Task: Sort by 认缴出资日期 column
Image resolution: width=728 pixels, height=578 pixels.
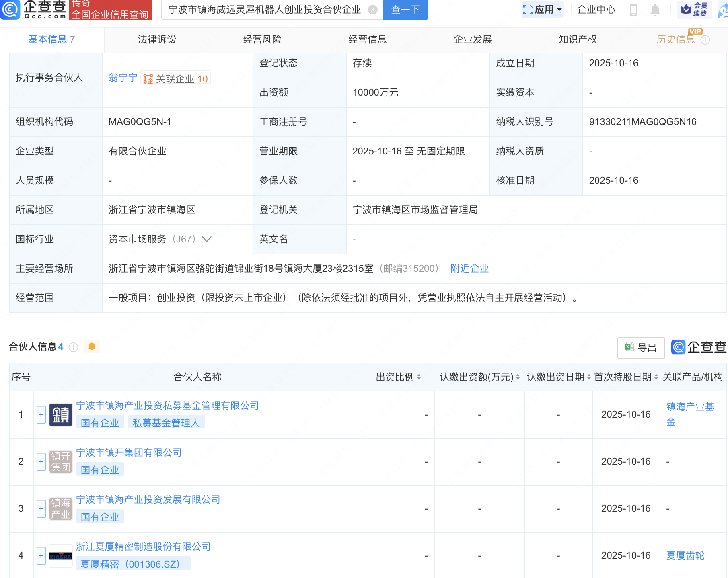Action: 589,377
